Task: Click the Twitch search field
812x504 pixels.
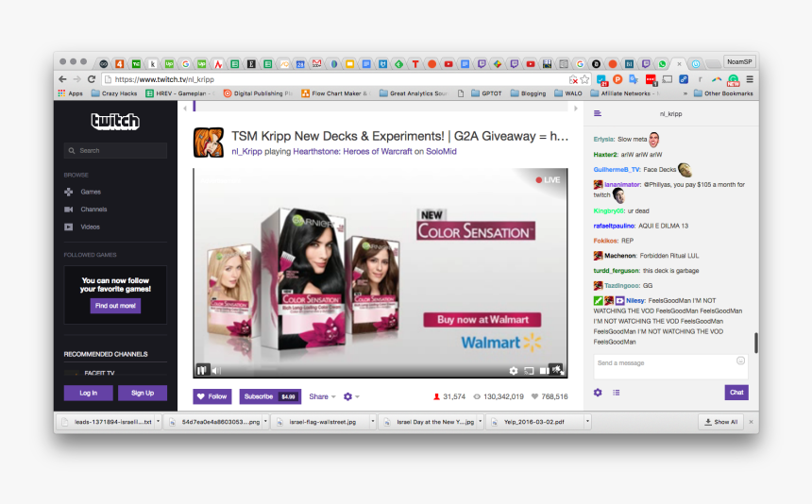Action: tap(115, 151)
